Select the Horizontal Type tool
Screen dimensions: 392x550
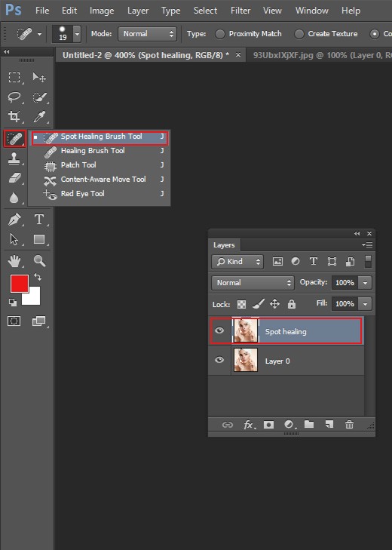[x=39, y=220]
